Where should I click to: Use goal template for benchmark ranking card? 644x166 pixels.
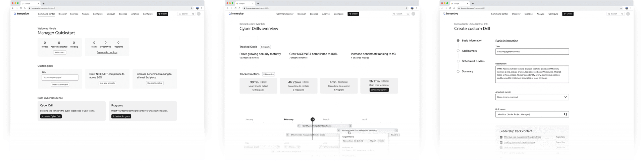[x=155, y=83]
